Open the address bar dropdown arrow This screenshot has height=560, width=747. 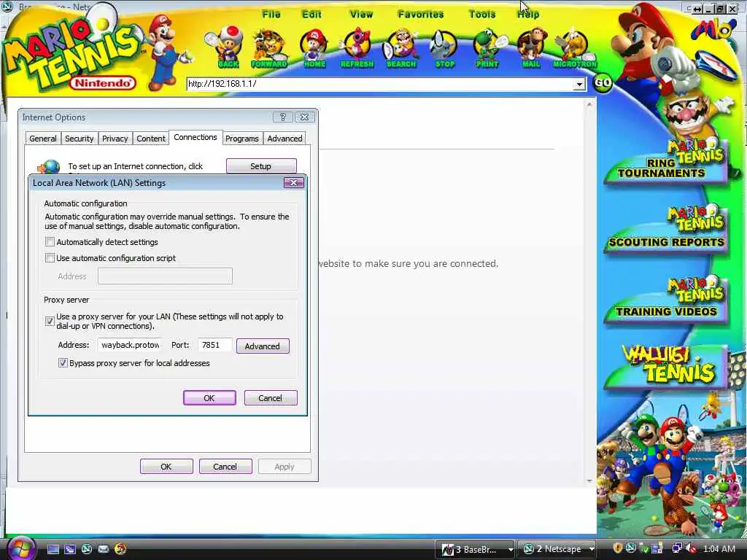[578, 85]
